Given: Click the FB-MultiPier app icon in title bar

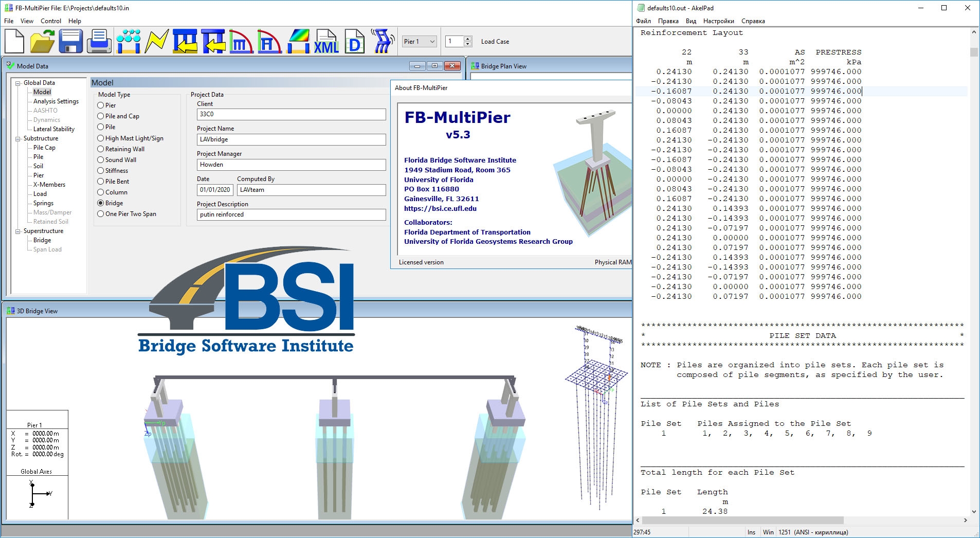Looking at the screenshot, I should [x=9, y=8].
